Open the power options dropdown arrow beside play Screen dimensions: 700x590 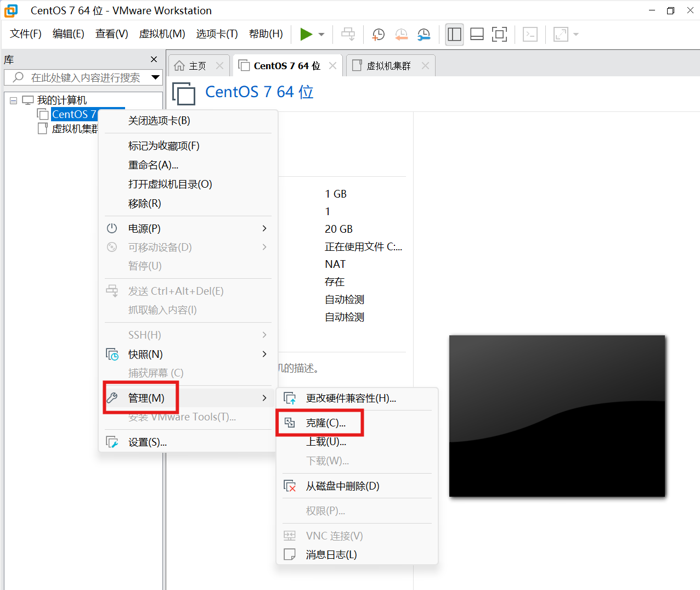[x=321, y=35]
